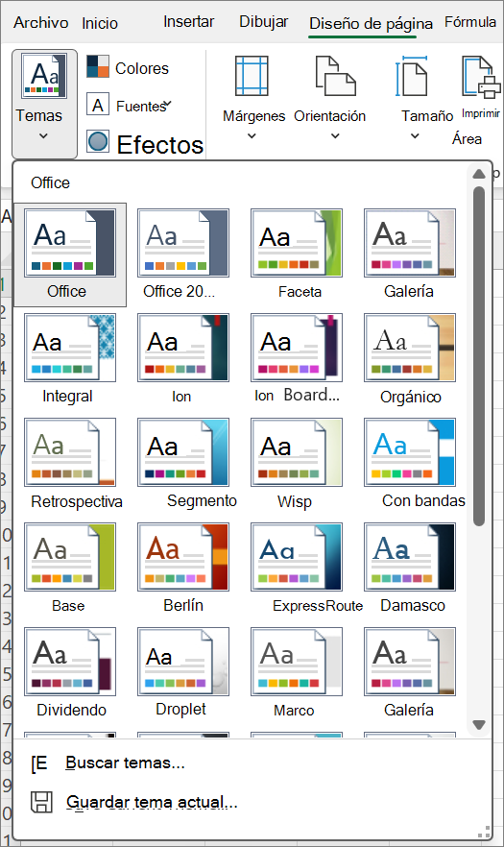Apply the Marco theme
Screen dimensions: 504x847
pos(296,673)
